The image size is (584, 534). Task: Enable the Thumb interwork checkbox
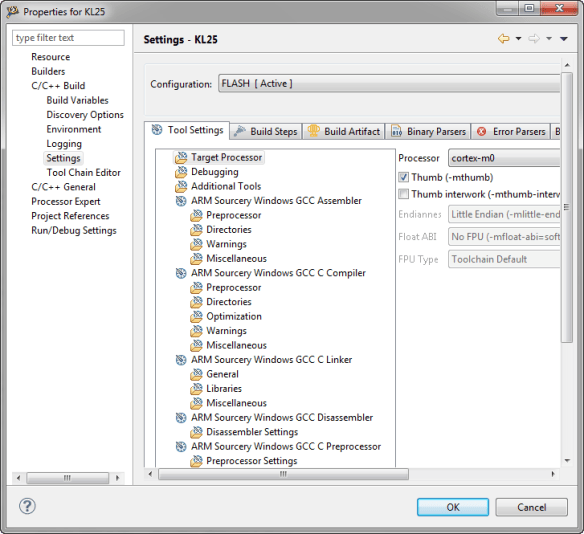point(404,194)
